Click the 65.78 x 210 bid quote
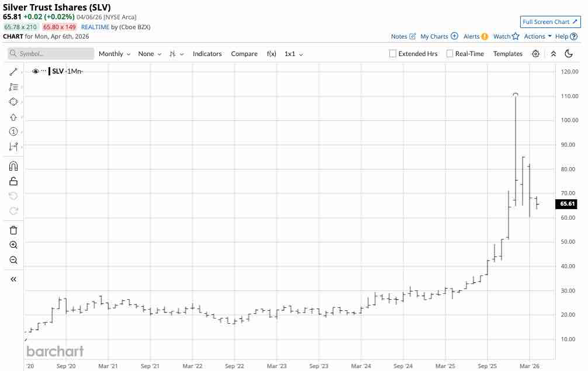 point(20,27)
